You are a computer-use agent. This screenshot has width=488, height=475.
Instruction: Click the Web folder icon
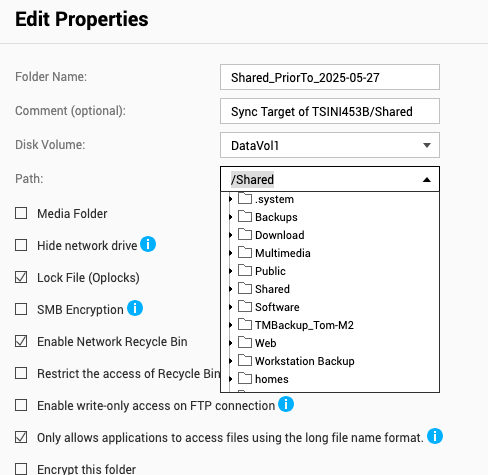[x=245, y=343]
